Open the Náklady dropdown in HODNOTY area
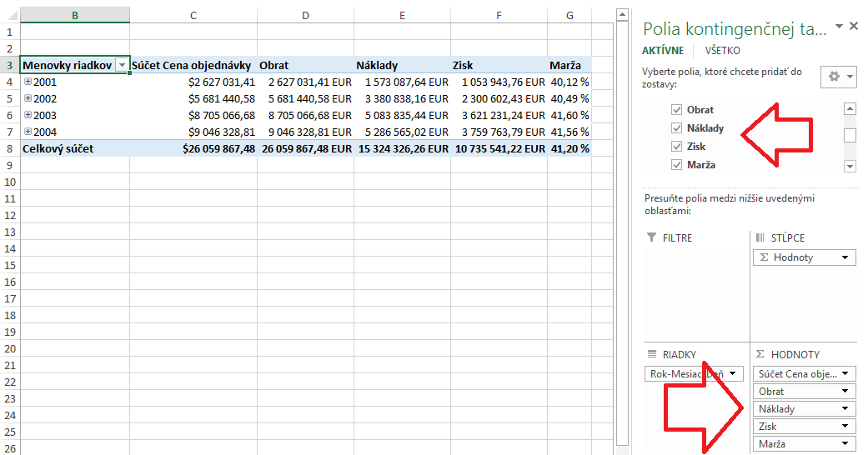The width and height of the screenshot is (868, 455). pyautogui.click(x=845, y=409)
